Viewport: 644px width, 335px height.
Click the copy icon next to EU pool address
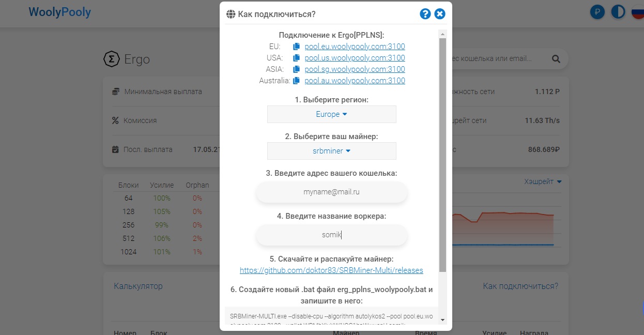296,47
